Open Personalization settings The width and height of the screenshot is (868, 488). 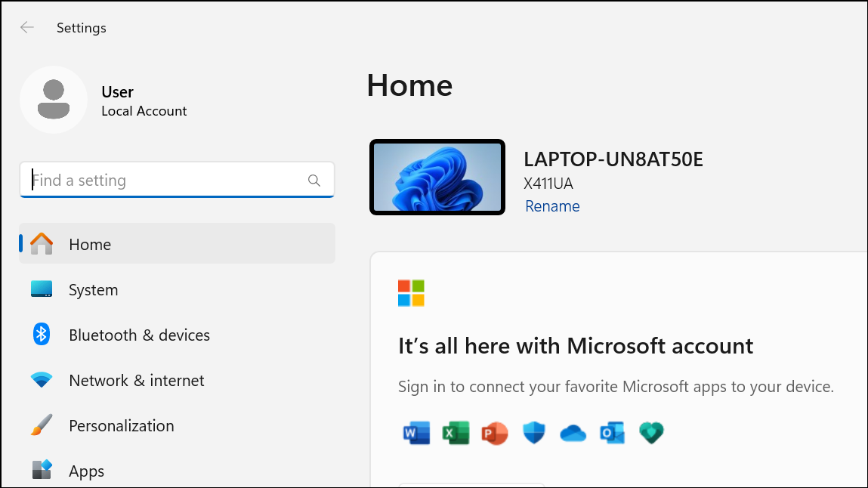tap(177, 425)
